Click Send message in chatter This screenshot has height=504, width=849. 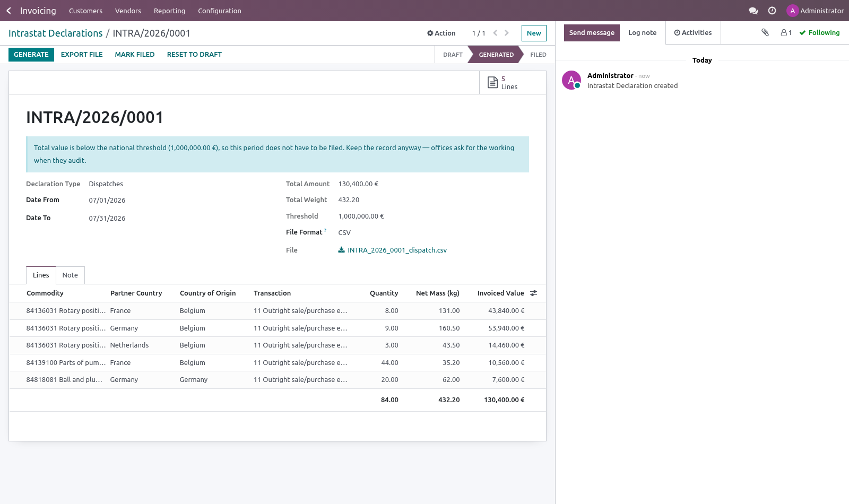[592, 33]
